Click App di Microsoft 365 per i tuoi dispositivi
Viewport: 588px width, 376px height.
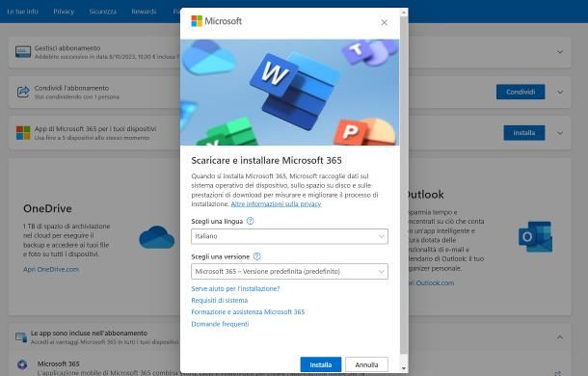pos(95,129)
